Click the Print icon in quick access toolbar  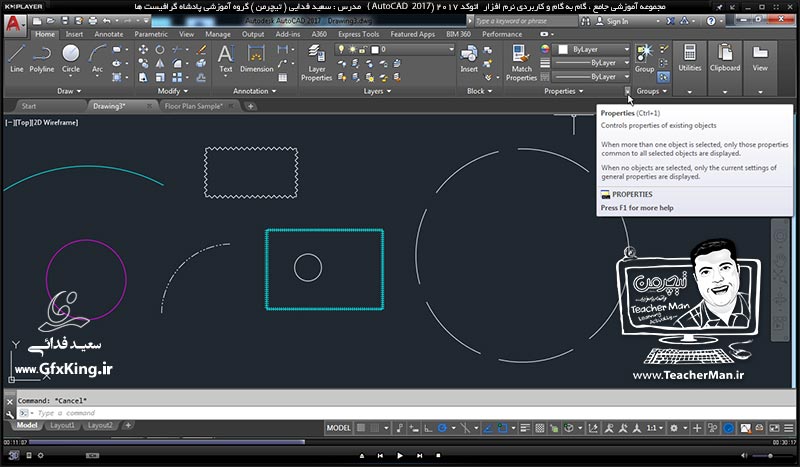click(92, 21)
